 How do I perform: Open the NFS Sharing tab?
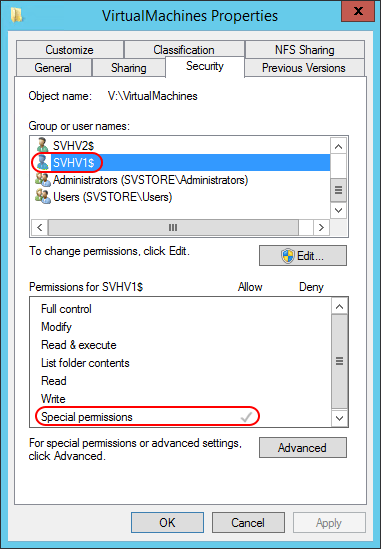pyautogui.click(x=305, y=50)
